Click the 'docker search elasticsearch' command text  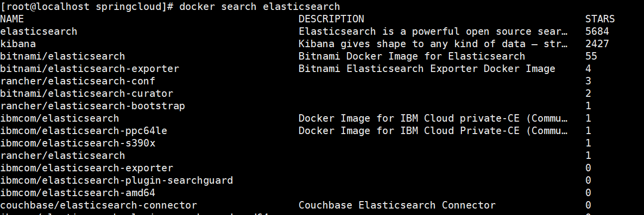pyautogui.click(x=260, y=6)
